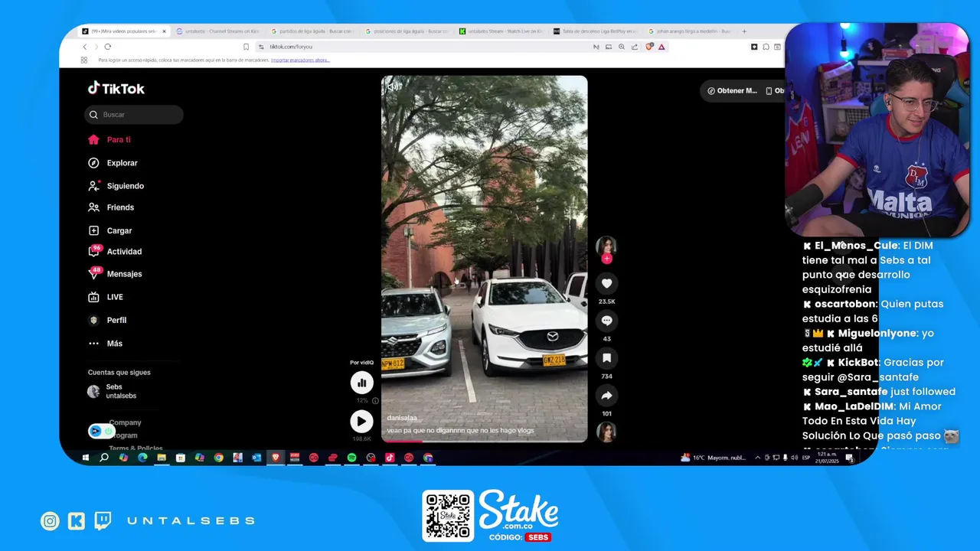The image size is (980, 551).
Task: Open the Mensajes inbox
Action: click(115, 274)
